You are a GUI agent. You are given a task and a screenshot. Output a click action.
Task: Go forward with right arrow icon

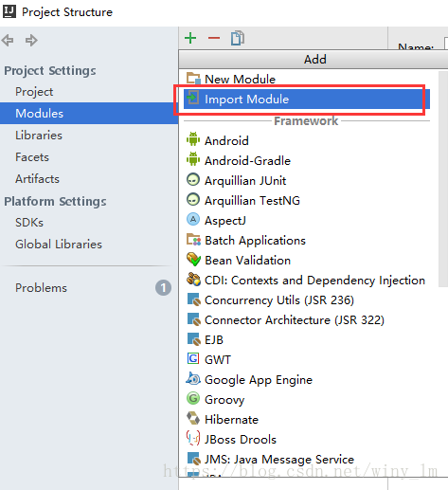click(x=31, y=40)
